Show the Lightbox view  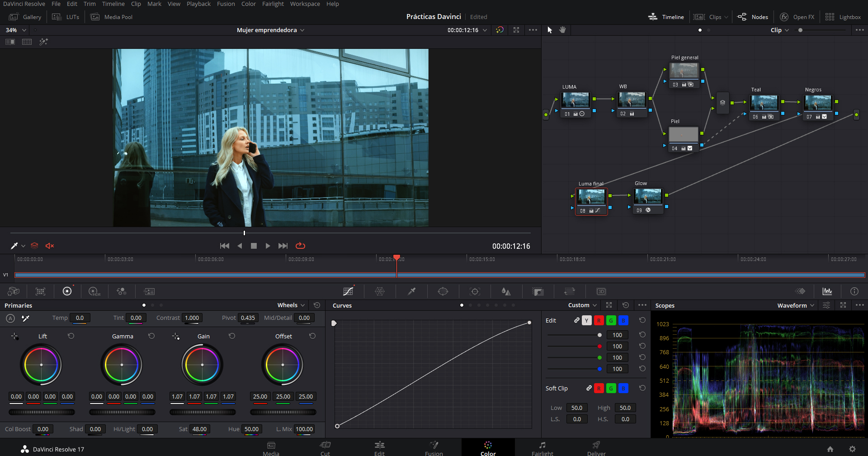coord(843,17)
